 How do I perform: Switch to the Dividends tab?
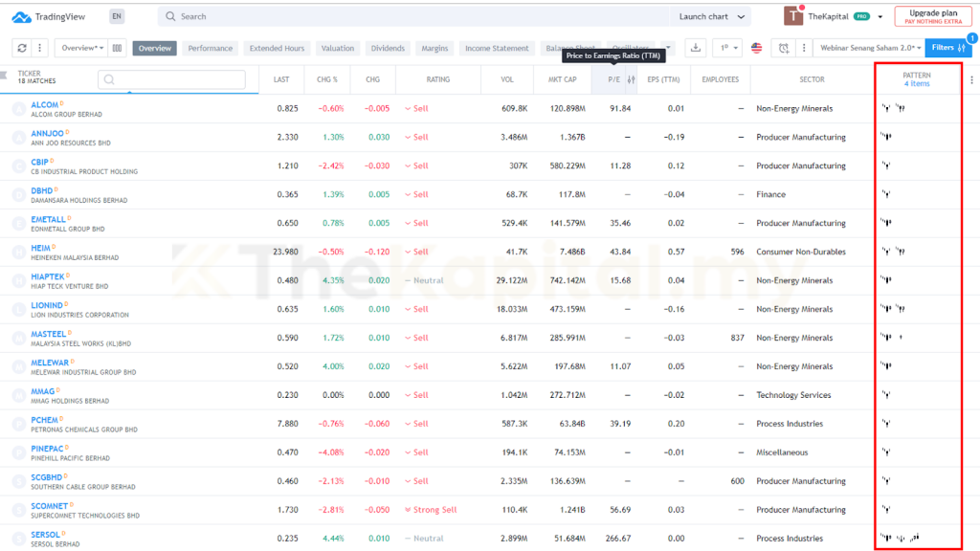(x=388, y=48)
